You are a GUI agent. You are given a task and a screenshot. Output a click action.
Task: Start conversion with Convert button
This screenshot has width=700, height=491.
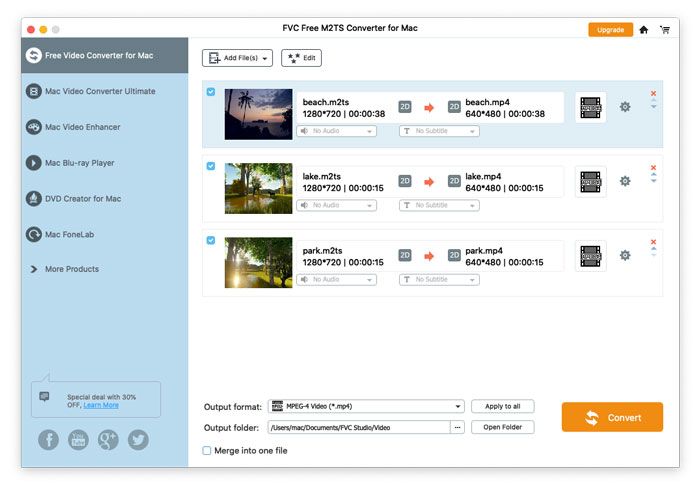[x=612, y=417]
